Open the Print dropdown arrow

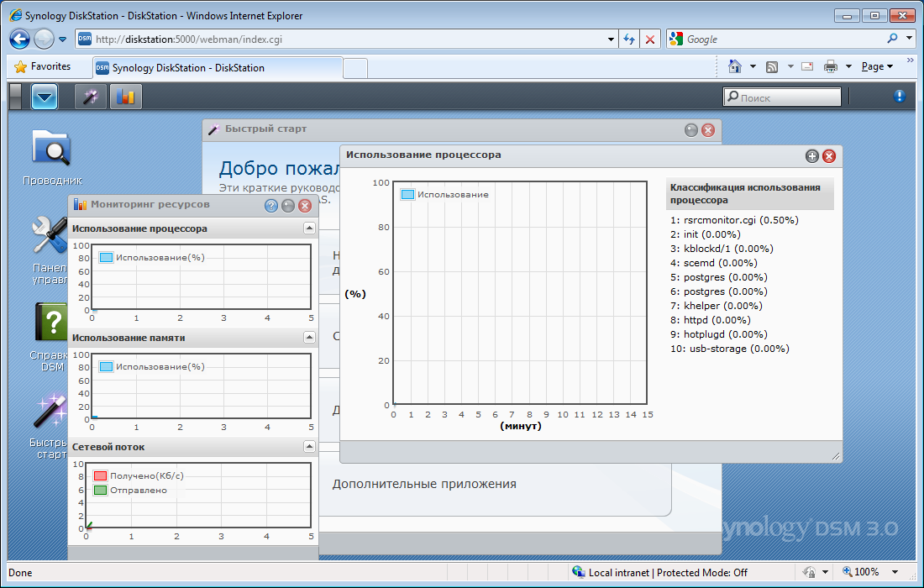click(848, 66)
